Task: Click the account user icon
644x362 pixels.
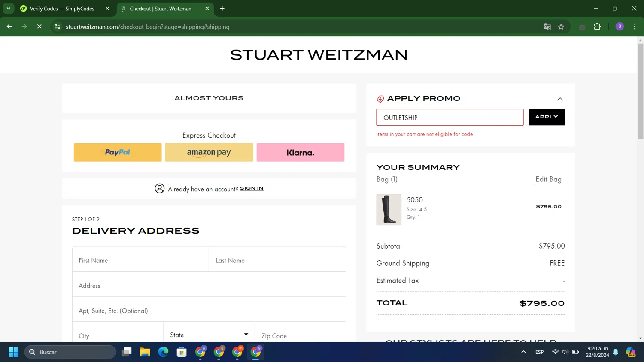Action: point(160,188)
